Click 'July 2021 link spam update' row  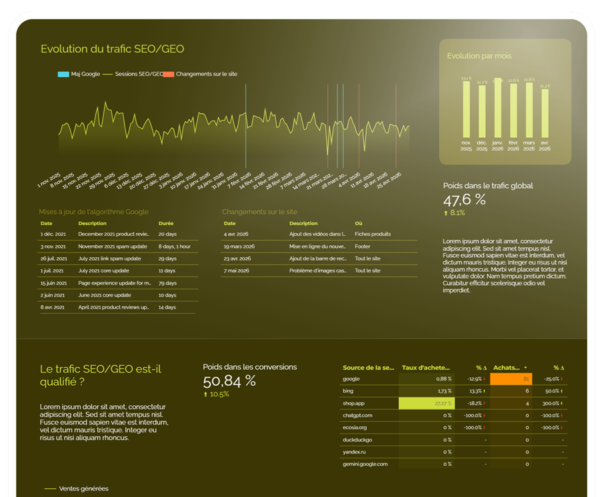[118, 259]
